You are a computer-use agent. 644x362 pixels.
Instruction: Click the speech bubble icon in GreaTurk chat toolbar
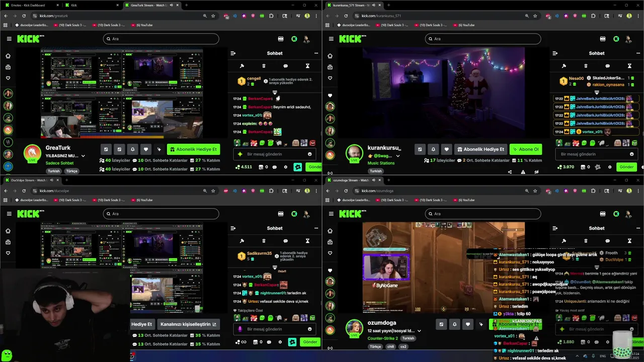285,66
